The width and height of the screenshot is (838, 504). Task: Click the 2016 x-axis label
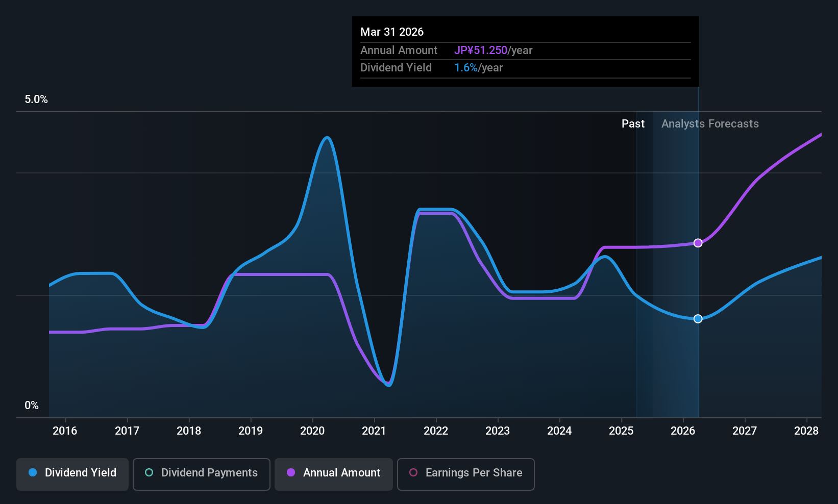65,431
